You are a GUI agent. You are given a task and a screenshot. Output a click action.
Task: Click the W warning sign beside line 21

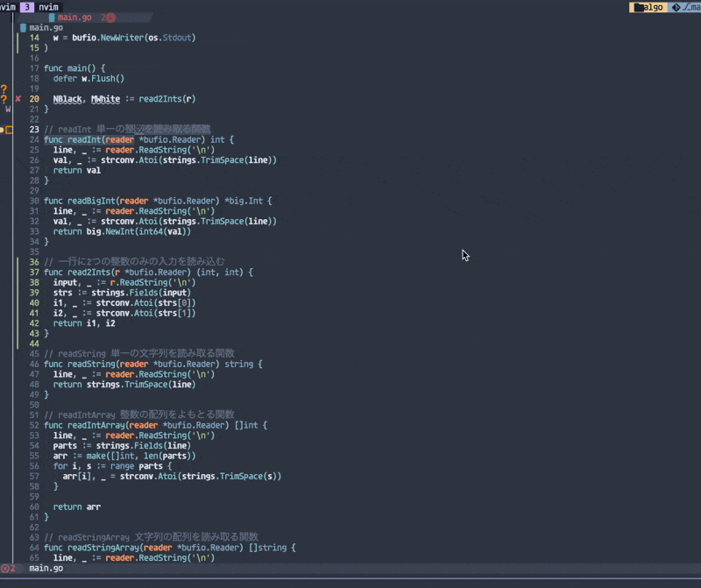(x=8, y=110)
